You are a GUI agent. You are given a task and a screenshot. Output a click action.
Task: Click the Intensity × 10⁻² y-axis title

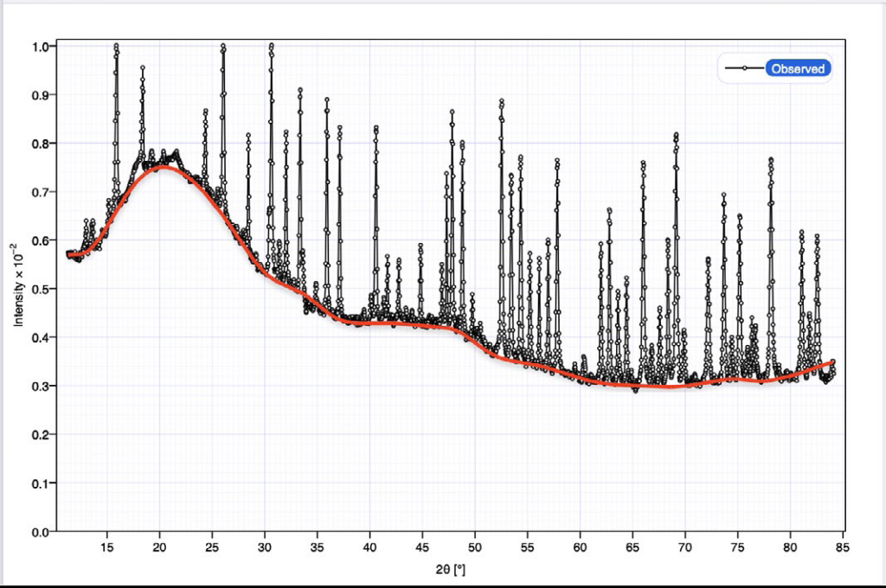(18, 286)
